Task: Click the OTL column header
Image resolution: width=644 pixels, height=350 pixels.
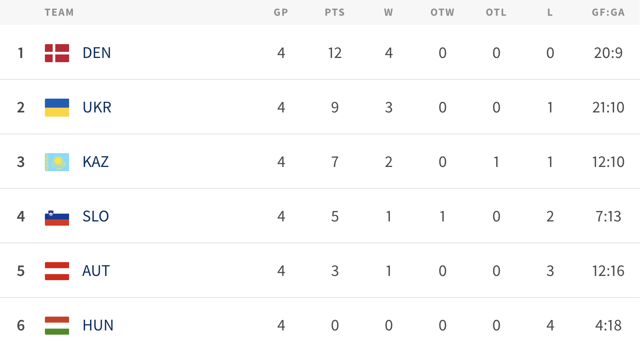Action: tap(496, 13)
